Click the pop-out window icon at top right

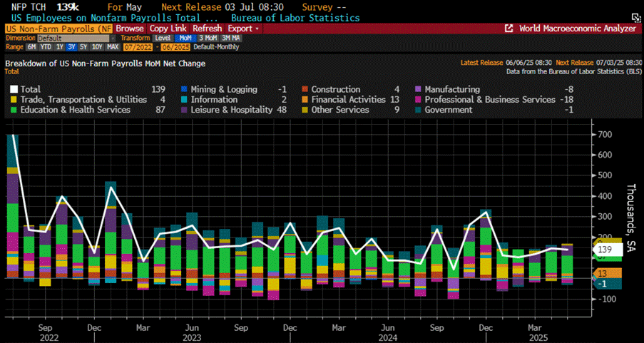pyautogui.click(x=636, y=17)
